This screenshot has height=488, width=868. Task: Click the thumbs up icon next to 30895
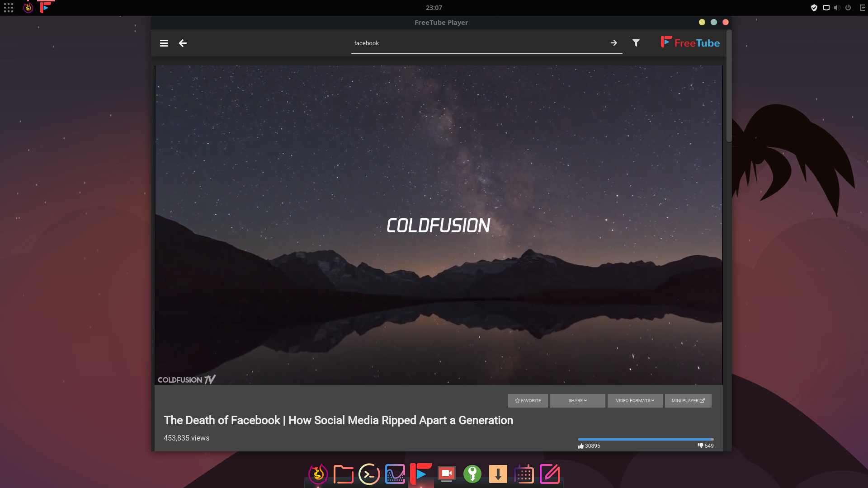tap(581, 446)
